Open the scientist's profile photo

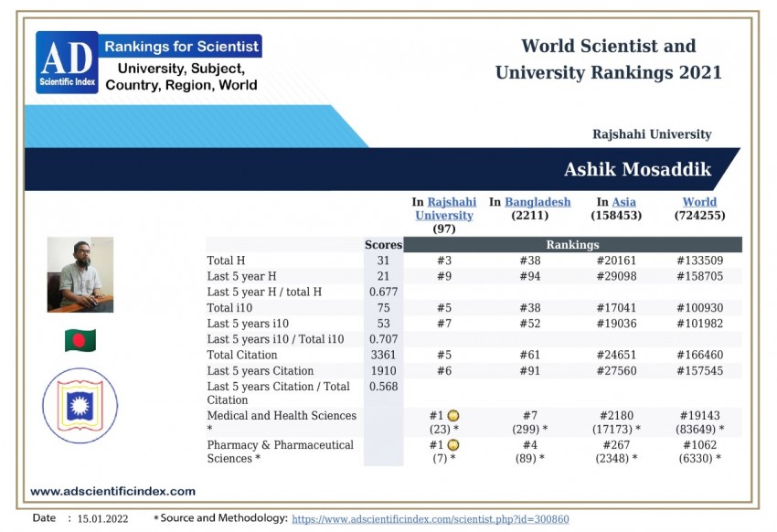click(80, 275)
